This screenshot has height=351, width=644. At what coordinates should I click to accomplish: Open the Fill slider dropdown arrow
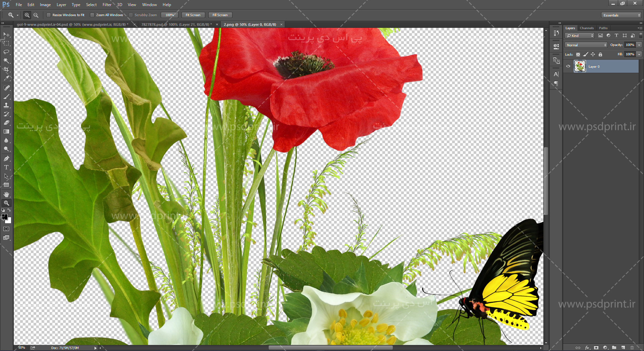pos(639,54)
